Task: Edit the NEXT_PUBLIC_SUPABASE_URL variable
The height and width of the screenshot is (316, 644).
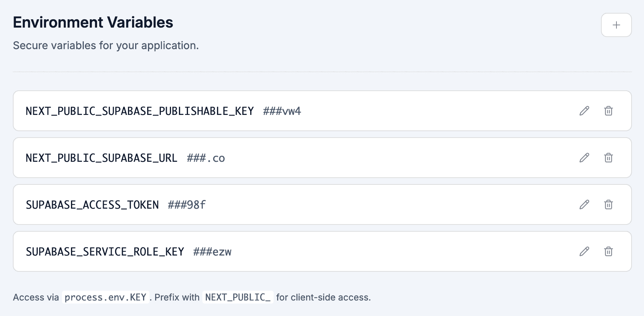Action: coord(584,158)
